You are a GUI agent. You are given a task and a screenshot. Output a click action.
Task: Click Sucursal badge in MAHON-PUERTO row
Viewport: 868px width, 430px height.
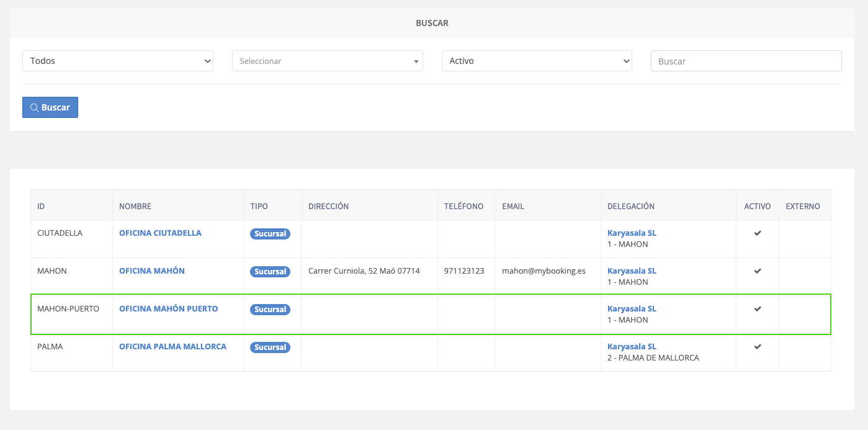coord(271,310)
